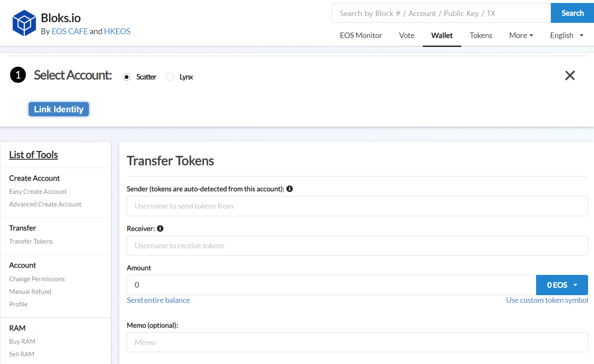Open the English language dropdown
This screenshot has width=594, height=364.
(567, 35)
